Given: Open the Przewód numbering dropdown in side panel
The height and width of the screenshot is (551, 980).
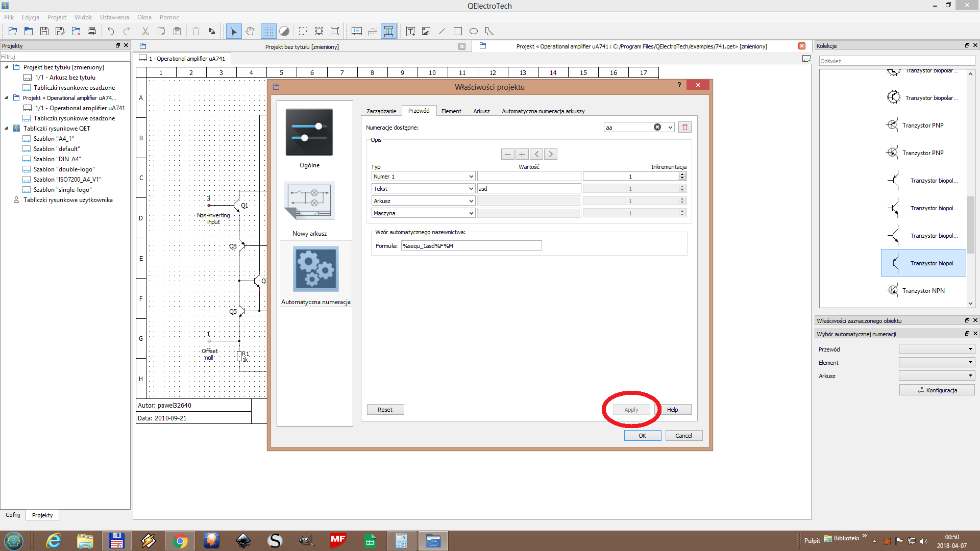Looking at the screenshot, I should coord(937,349).
